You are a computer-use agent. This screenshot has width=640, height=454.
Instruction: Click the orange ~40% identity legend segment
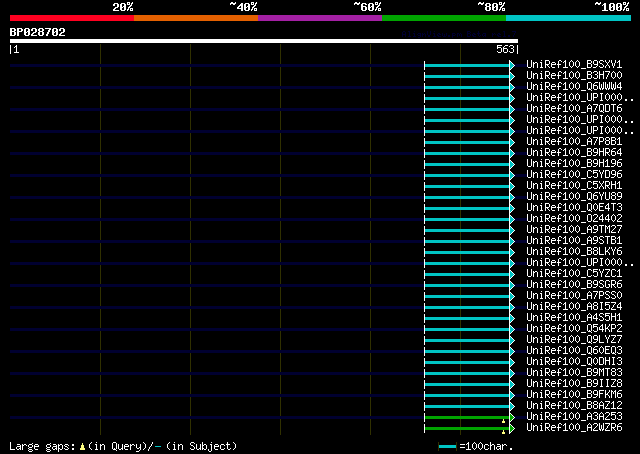pyautogui.click(x=196, y=18)
